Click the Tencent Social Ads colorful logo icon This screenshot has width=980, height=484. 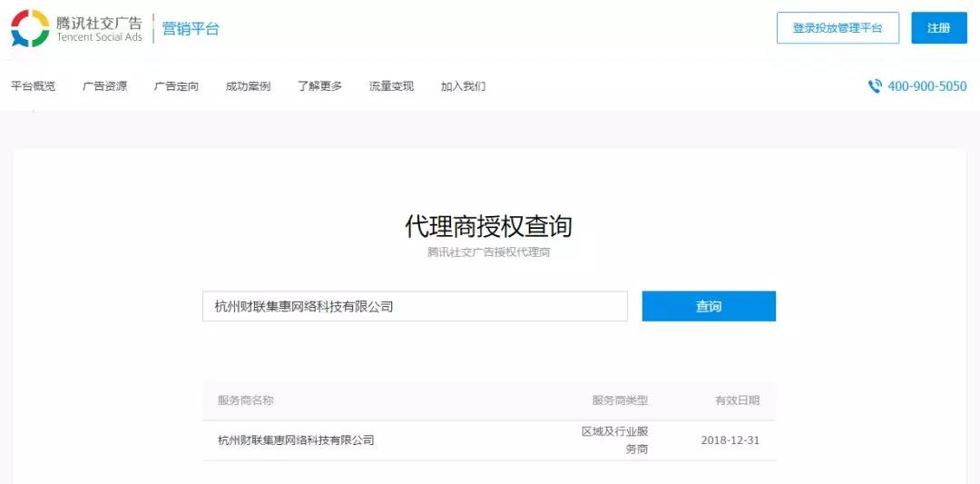coord(30,28)
